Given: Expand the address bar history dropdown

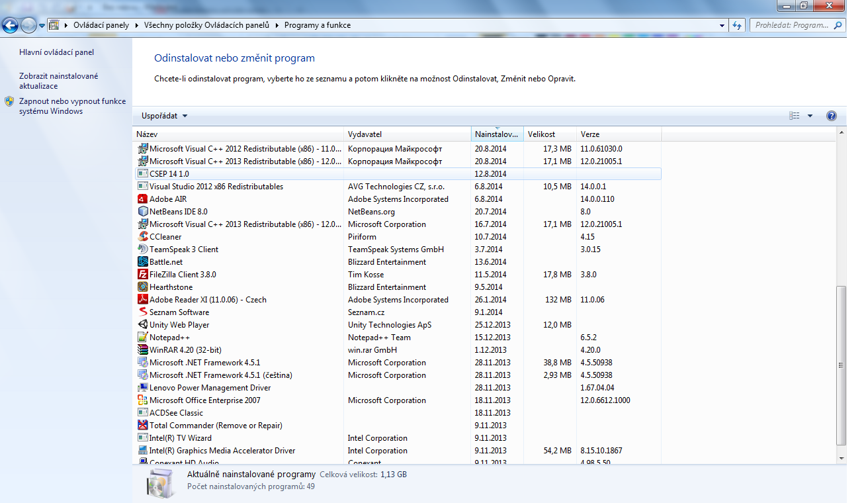Looking at the screenshot, I should coord(722,25).
